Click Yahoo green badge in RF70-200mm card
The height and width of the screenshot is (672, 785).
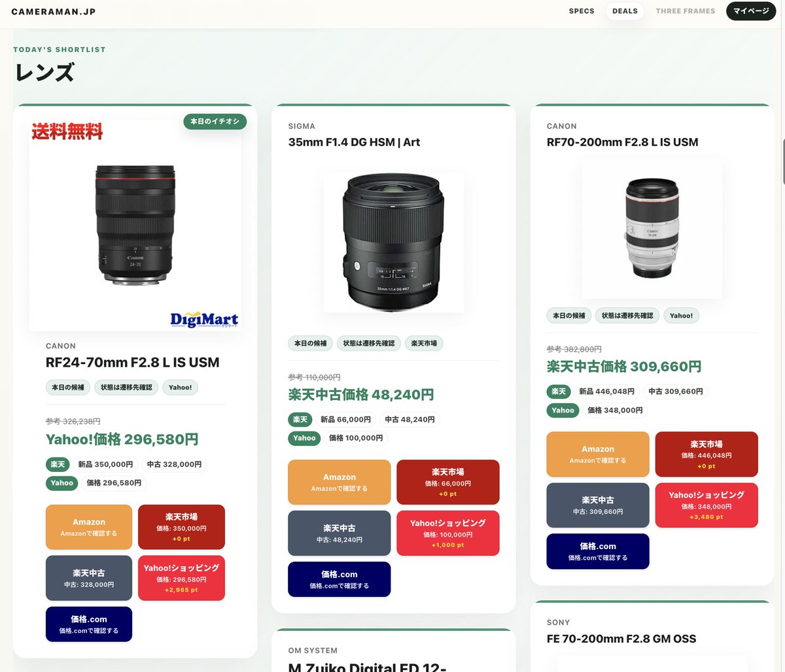click(563, 411)
